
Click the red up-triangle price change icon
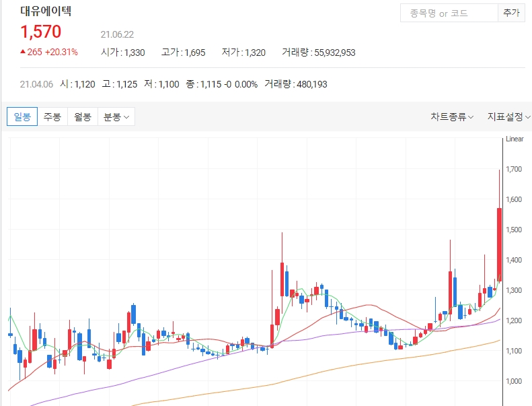23,52
